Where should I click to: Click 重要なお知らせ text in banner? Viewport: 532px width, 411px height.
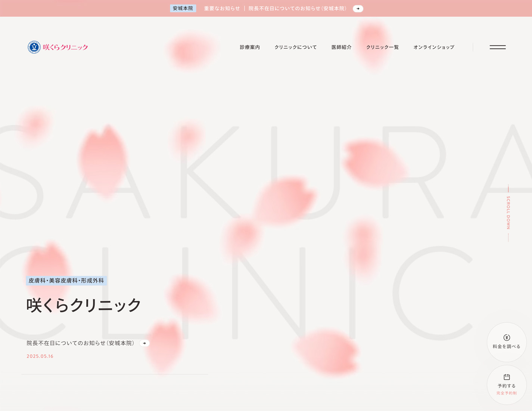click(222, 8)
